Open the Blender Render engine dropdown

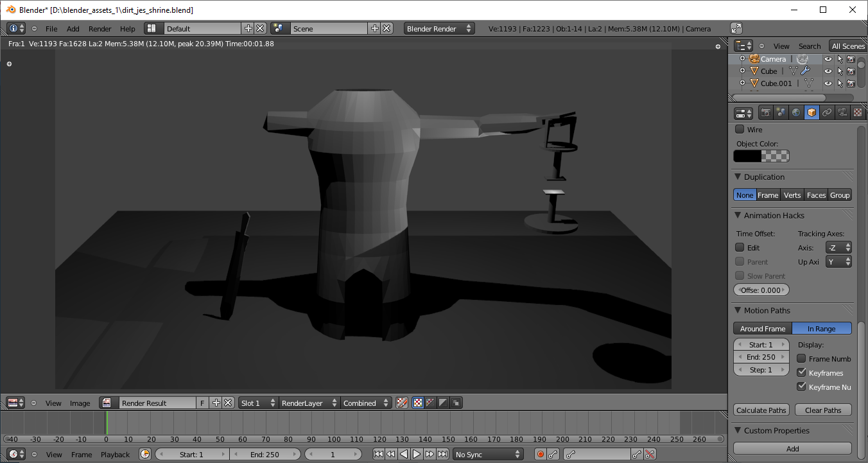tap(439, 29)
